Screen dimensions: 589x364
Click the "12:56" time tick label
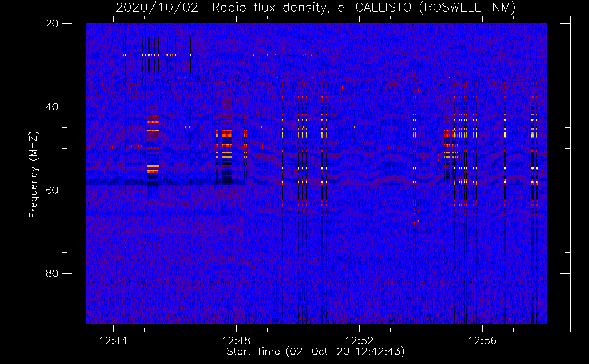point(482,341)
